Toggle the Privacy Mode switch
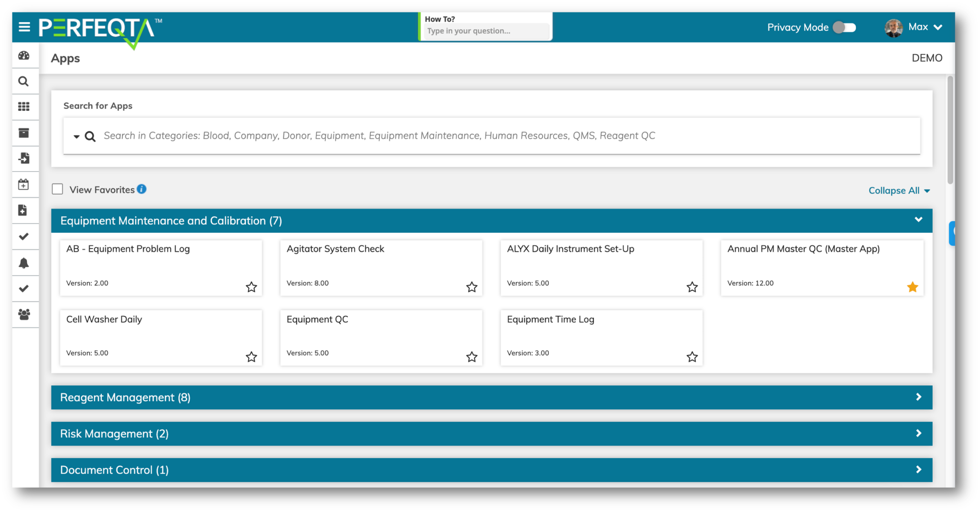The width and height of the screenshot is (980, 512). point(845,27)
